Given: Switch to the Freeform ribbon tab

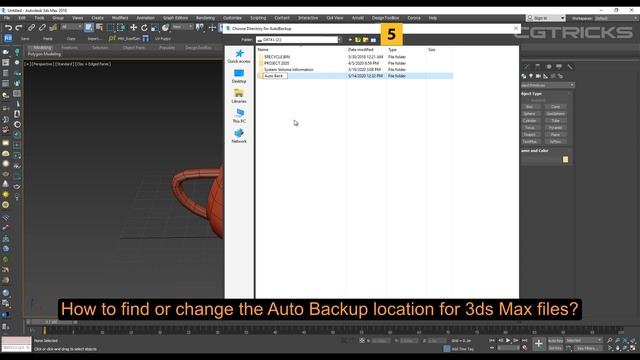Looking at the screenshot, I should [x=69, y=48].
